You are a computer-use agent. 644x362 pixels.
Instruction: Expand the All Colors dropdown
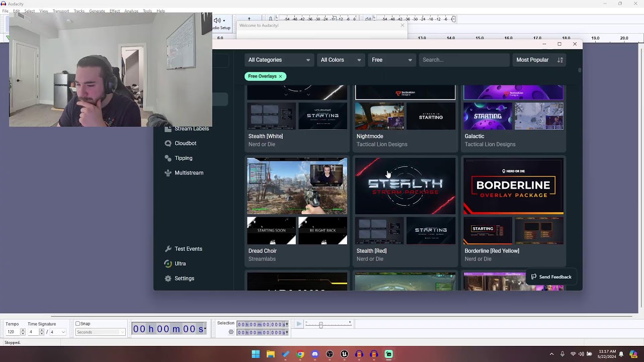tap(341, 60)
